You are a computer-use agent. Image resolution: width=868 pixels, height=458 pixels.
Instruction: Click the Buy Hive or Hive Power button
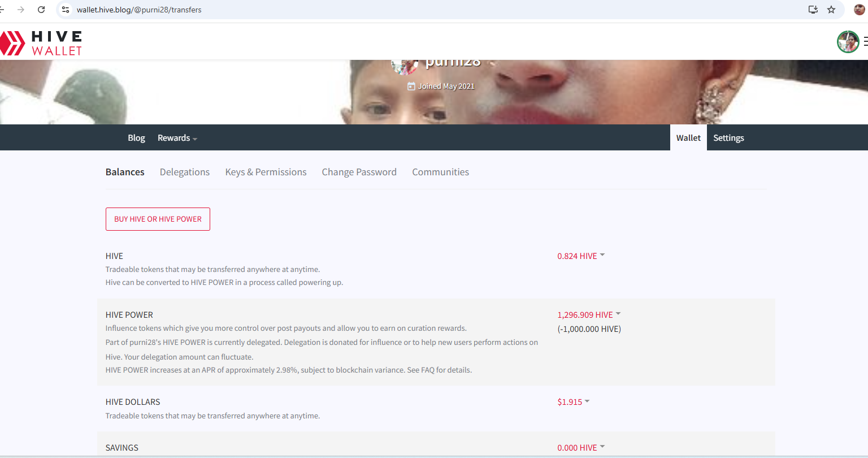[158, 219]
